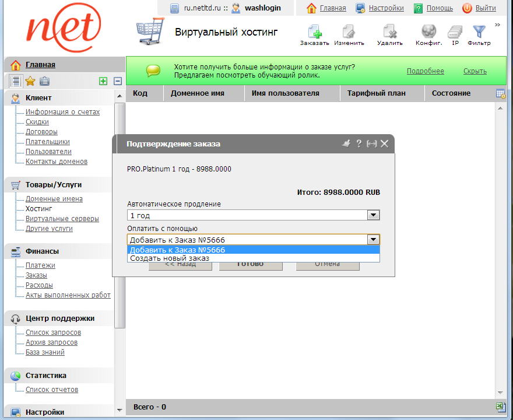
Task: Open the Автоматическое продление dropdown
Action: click(x=373, y=215)
